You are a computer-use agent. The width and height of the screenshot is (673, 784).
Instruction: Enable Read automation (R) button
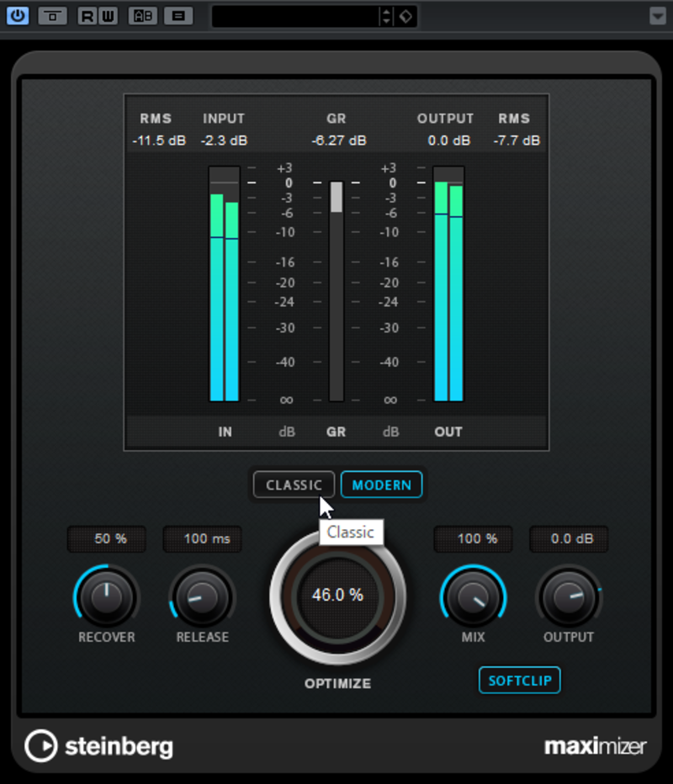point(87,16)
